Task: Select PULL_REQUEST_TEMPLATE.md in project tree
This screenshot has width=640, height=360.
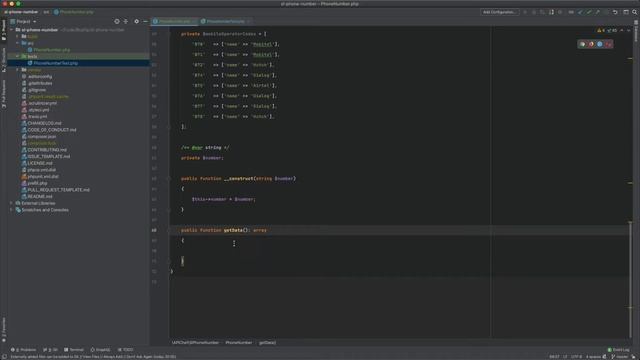Action: pyautogui.click(x=58, y=190)
